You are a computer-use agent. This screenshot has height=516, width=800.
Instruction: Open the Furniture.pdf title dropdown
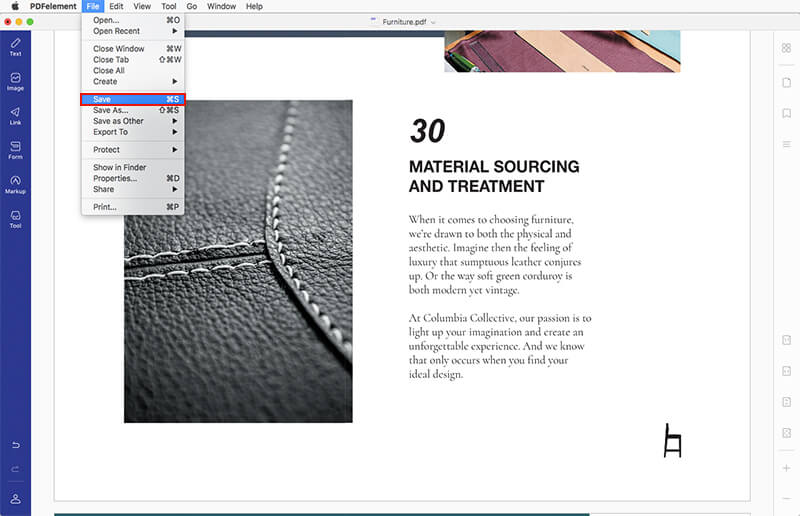coord(410,21)
